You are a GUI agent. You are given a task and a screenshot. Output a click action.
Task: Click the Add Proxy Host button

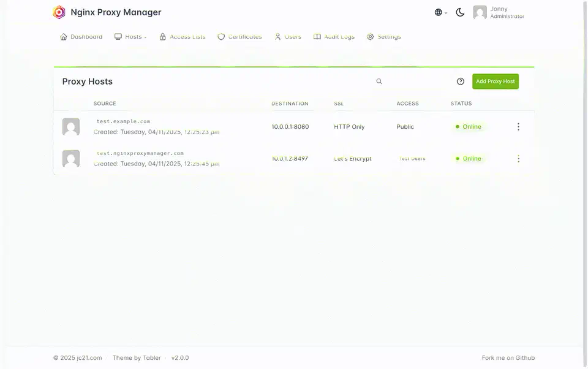click(495, 81)
